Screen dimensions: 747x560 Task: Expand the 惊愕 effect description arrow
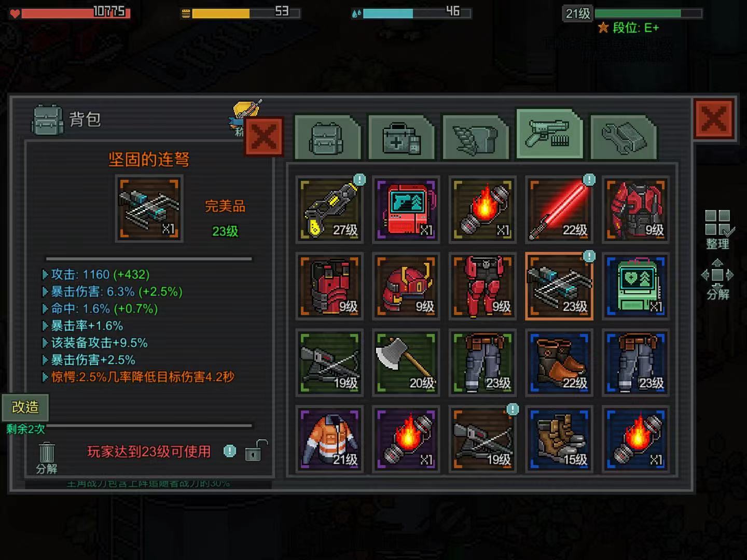coord(45,377)
